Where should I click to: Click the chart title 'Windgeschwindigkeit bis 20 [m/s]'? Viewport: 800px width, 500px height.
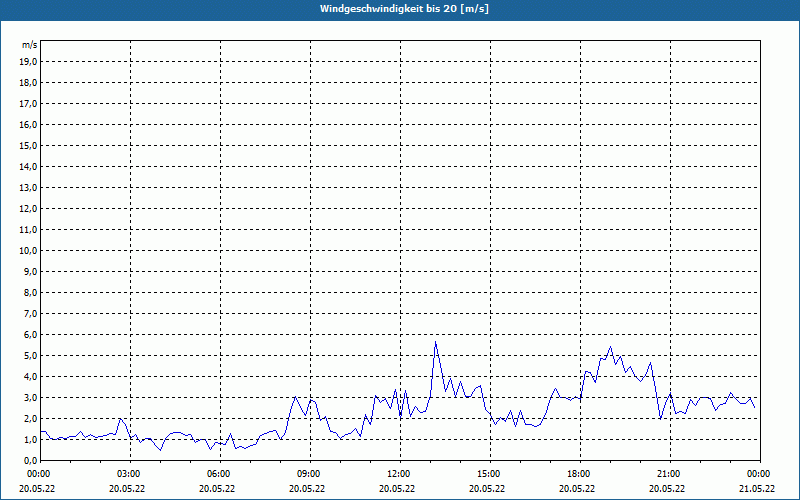[x=404, y=9]
